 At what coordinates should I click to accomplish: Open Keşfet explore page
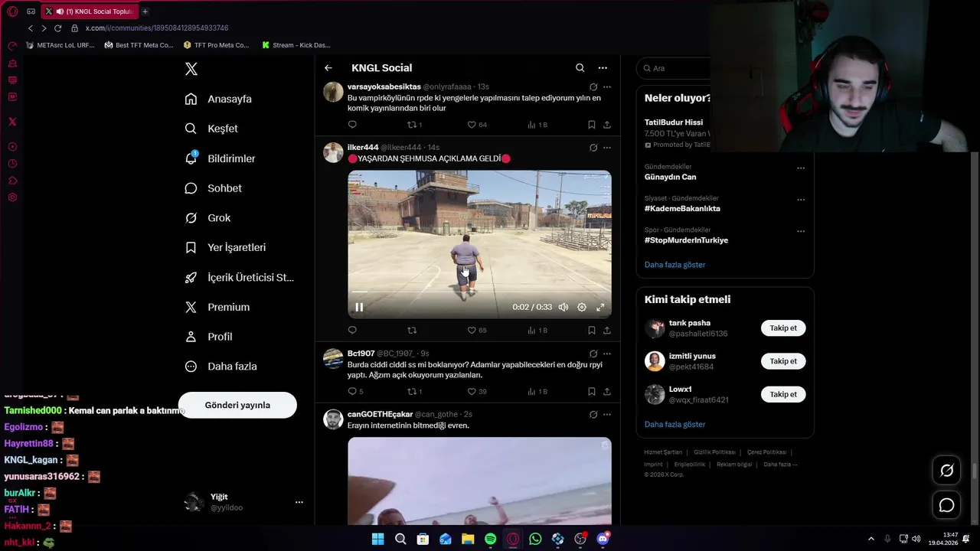click(x=212, y=129)
